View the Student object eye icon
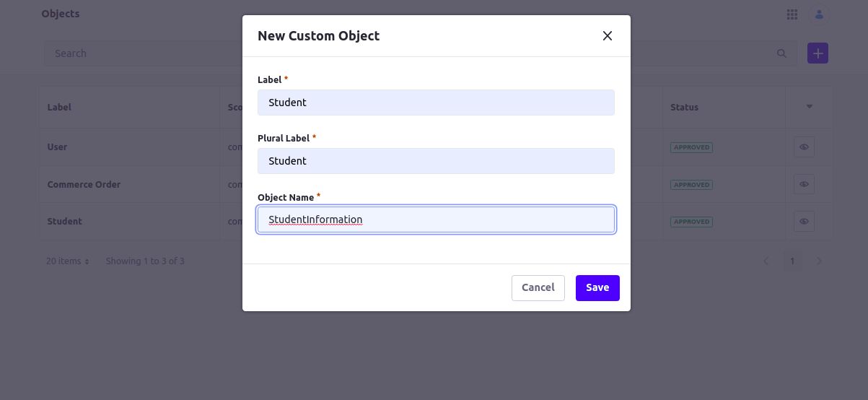The height and width of the screenshot is (400, 868). (x=804, y=222)
